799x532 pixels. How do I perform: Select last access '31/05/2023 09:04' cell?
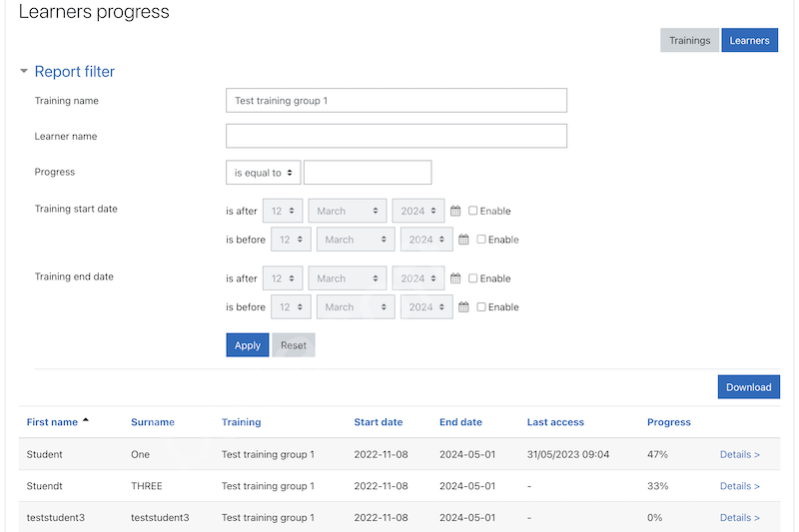pyautogui.click(x=568, y=454)
